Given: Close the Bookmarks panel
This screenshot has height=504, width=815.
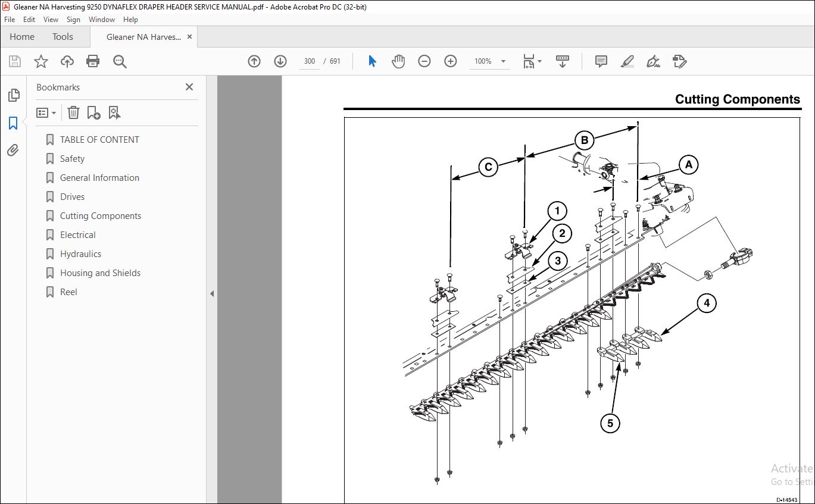Looking at the screenshot, I should [189, 87].
